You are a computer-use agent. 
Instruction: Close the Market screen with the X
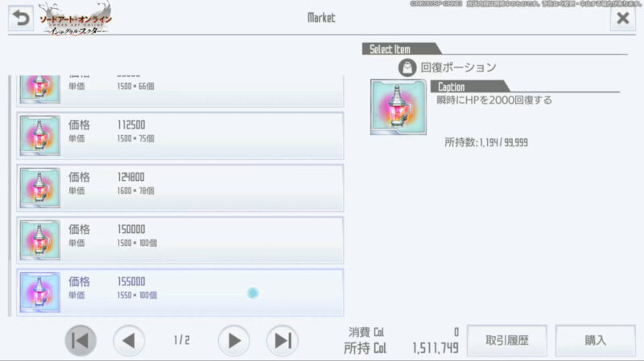(x=622, y=18)
